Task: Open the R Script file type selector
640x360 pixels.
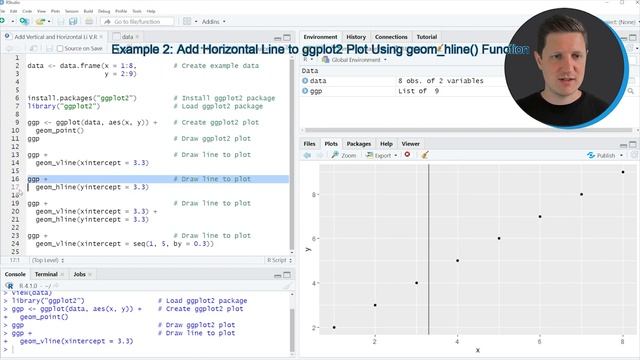Action: coord(279,260)
